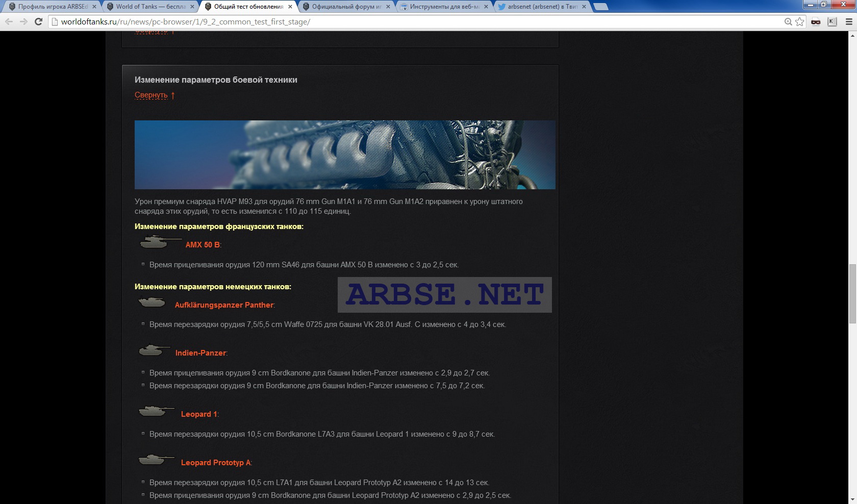Click the 10,5 cm Bordkanone L7A3 reload line
This screenshot has height=504, width=857.
tap(322, 434)
